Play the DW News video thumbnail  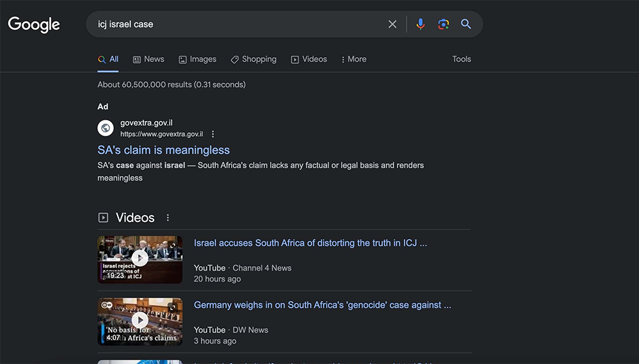[x=140, y=321]
